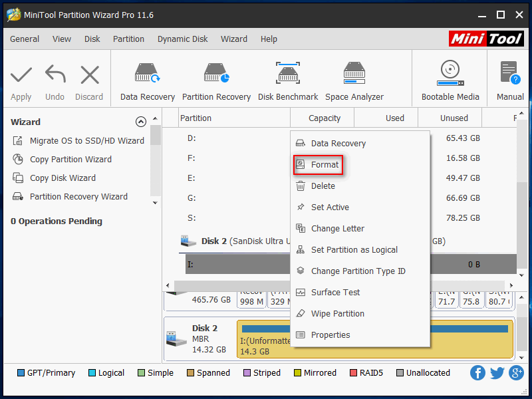532x399 pixels.
Task: Sort by the Capacity column header
Action: pos(325,118)
